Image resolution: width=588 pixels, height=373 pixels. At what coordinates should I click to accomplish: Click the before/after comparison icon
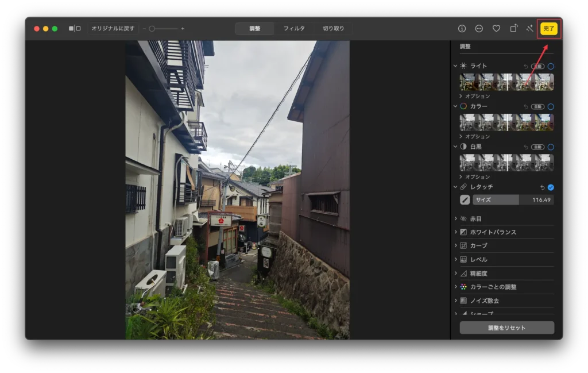(75, 28)
